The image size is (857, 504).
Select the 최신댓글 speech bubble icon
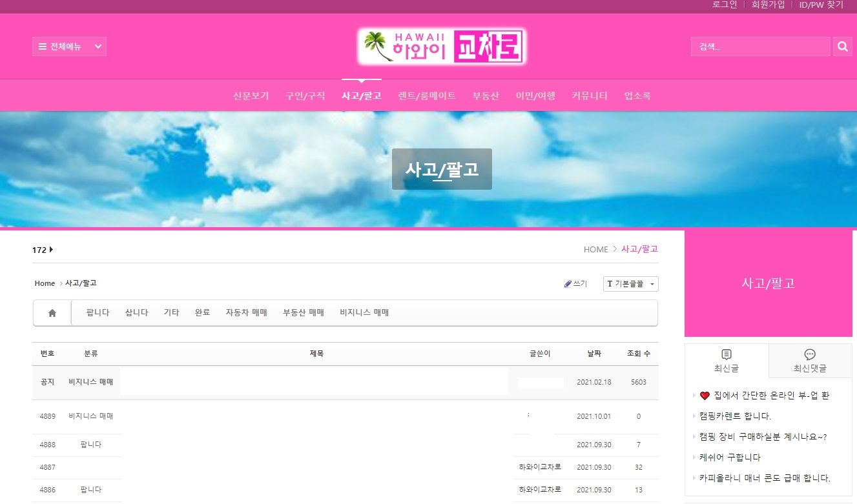coord(810,354)
